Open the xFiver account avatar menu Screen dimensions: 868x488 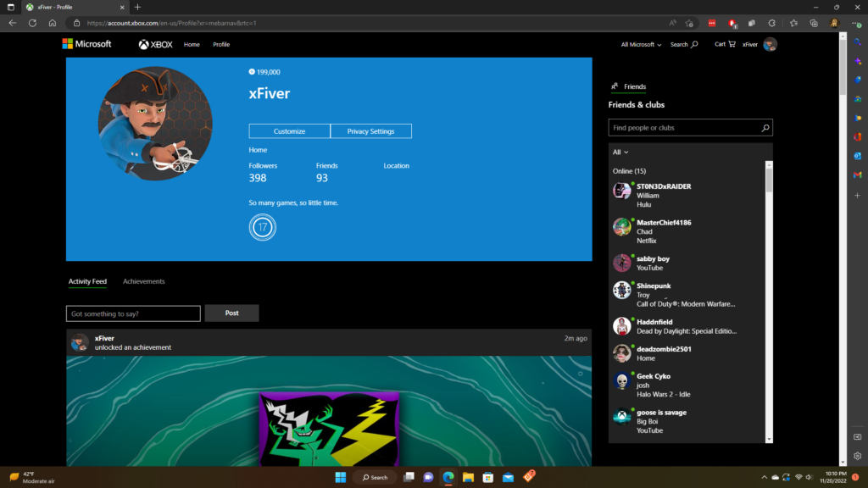coord(770,44)
